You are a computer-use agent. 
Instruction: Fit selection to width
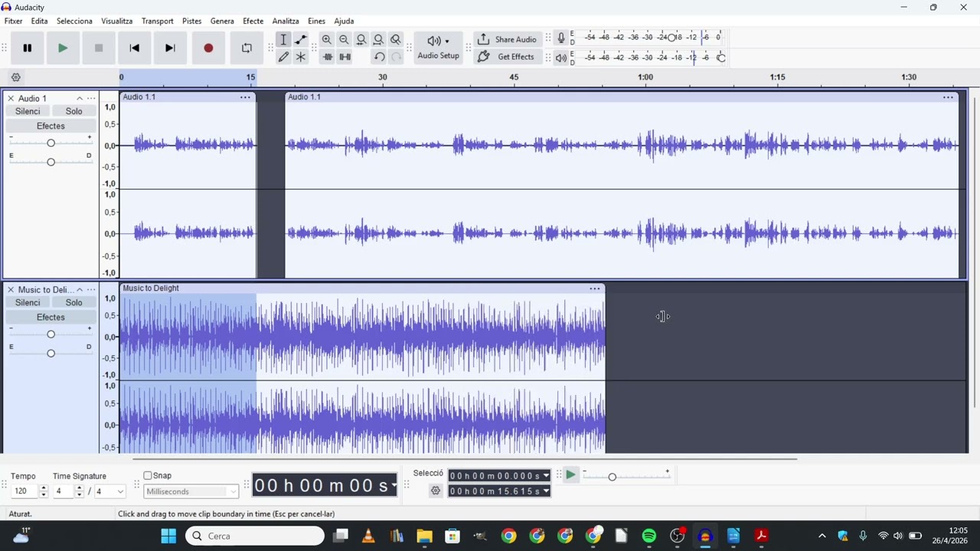[361, 40]
